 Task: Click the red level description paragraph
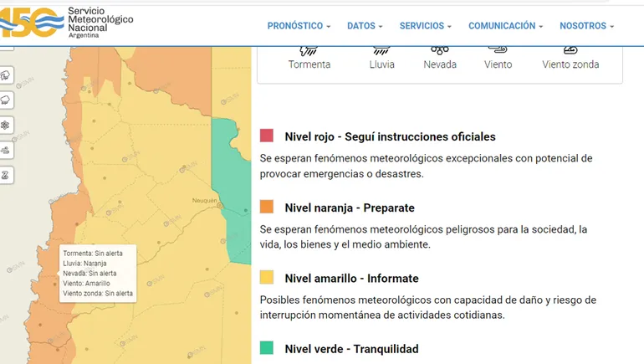pyautogui.click(x=426, y=166)
